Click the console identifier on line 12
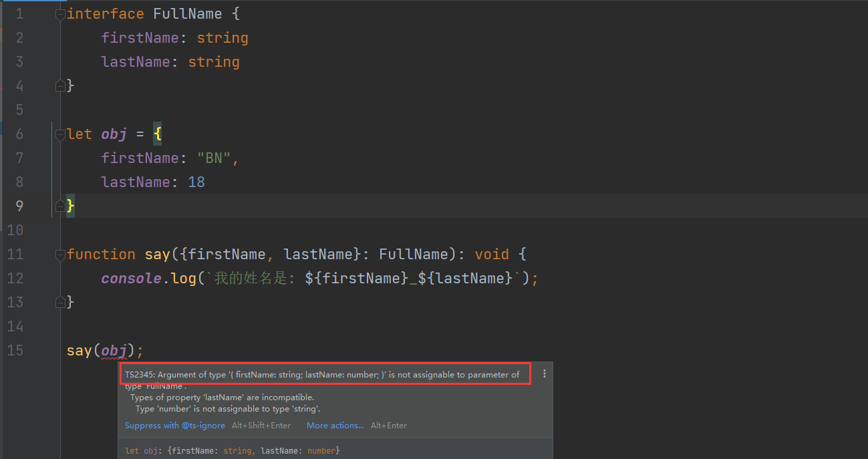868x459 pixels. pyautogui.click(x=132, y=279)
